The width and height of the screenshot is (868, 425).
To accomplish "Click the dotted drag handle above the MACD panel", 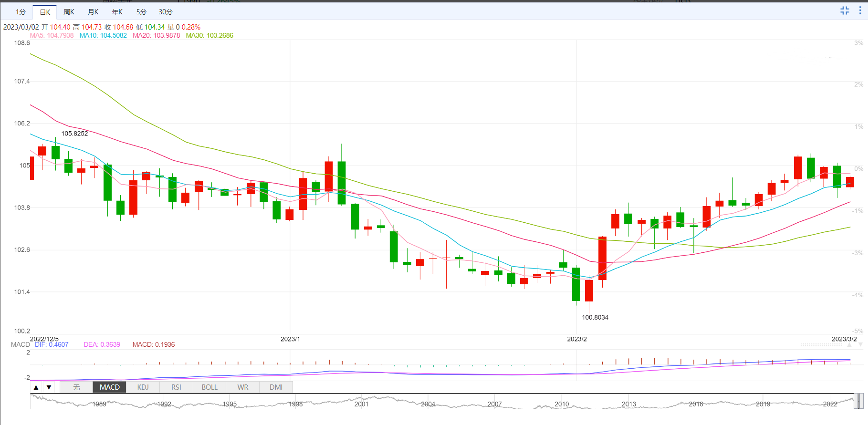I will pyautogui.click(x=821, y=344).
